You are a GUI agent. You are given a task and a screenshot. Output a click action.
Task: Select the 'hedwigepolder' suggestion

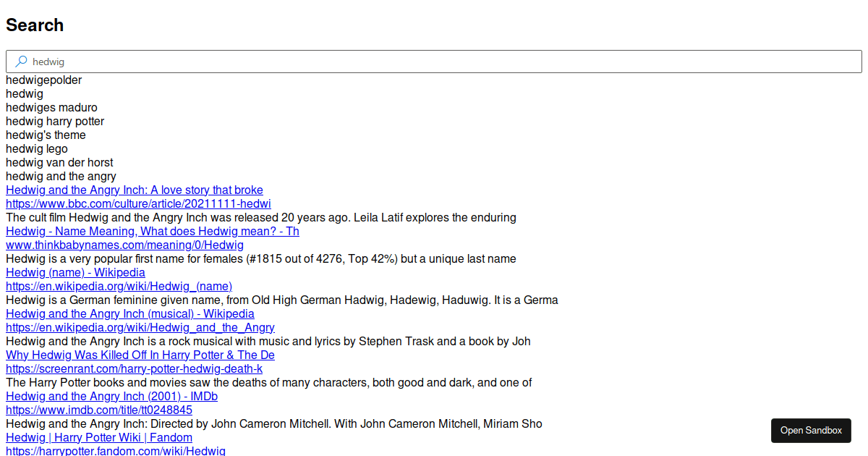43,80
